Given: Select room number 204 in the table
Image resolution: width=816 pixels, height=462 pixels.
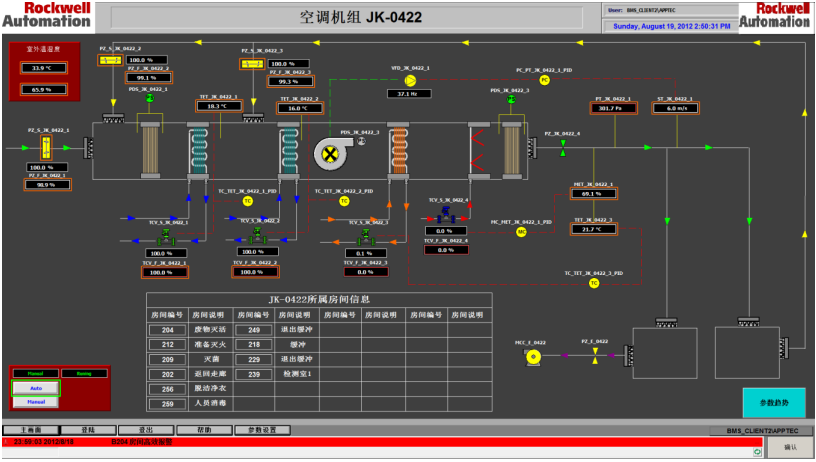Looking at the screenshot, I should pos(167,329).
